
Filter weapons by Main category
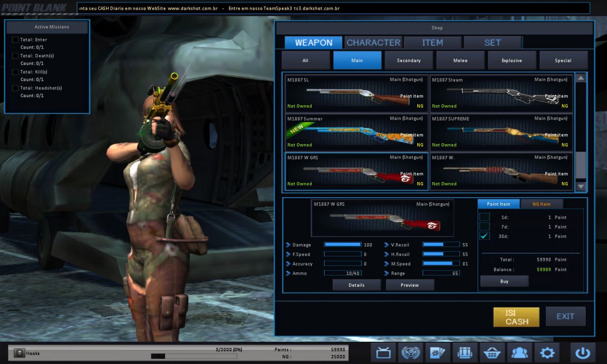357,60
